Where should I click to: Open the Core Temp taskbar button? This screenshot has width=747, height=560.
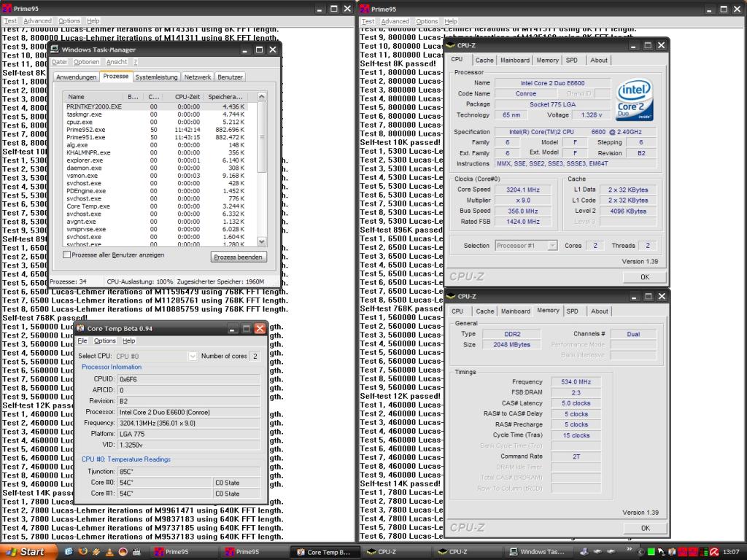tap(325, 552)
